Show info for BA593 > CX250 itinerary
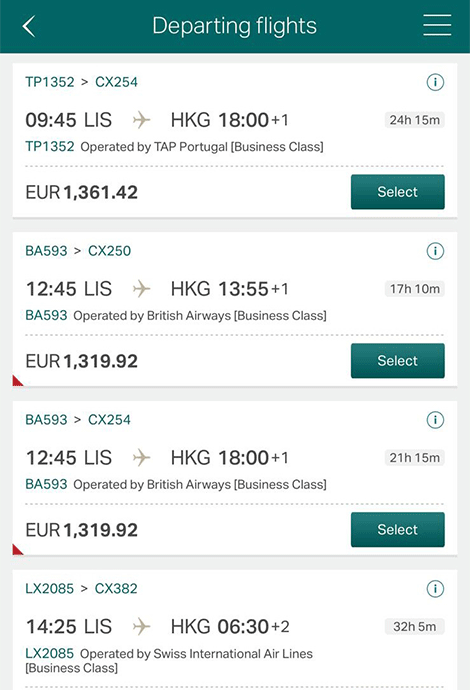This screenshot has width=470, height=690. point(435,251)
